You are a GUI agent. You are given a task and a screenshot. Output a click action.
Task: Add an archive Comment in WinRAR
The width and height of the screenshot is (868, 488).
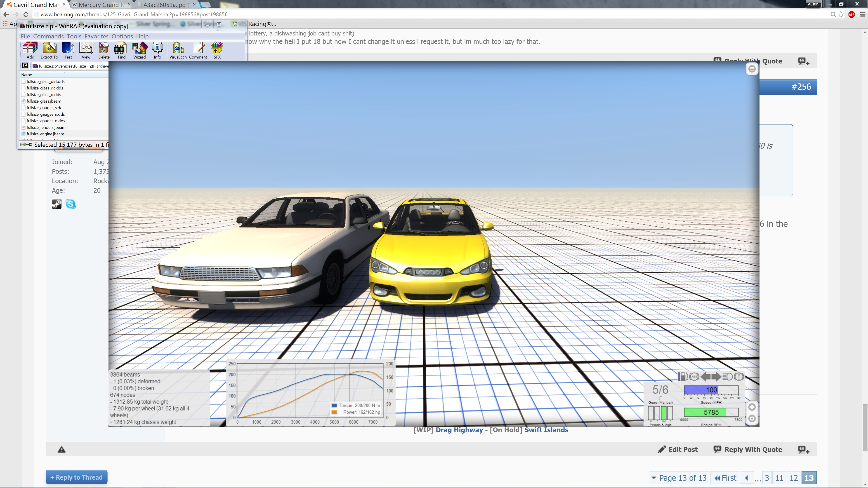[x=198, y=50]
